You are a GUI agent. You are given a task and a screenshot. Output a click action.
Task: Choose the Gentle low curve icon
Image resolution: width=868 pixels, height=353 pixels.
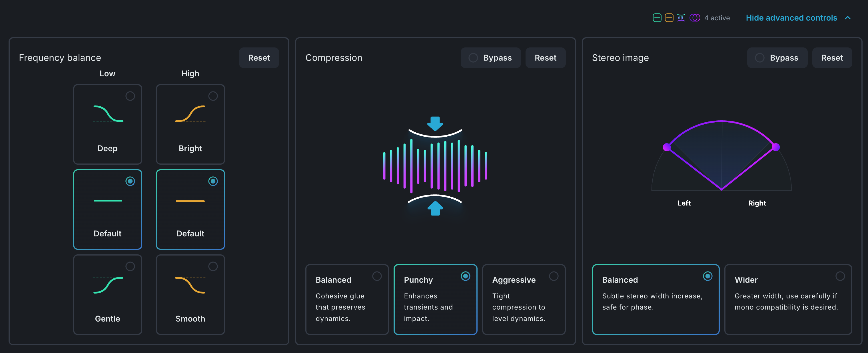click(108, 285)
